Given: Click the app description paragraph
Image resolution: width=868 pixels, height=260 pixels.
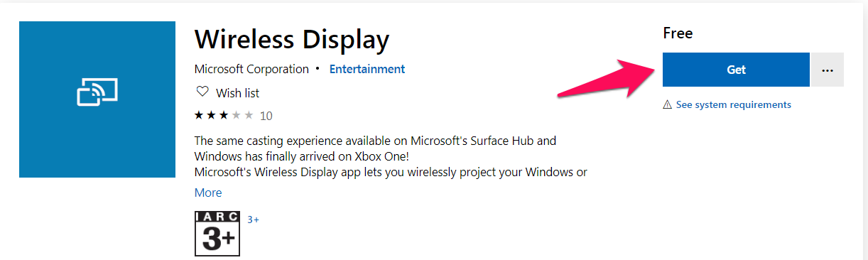Looking at the screenshot, I should point(391,156).
